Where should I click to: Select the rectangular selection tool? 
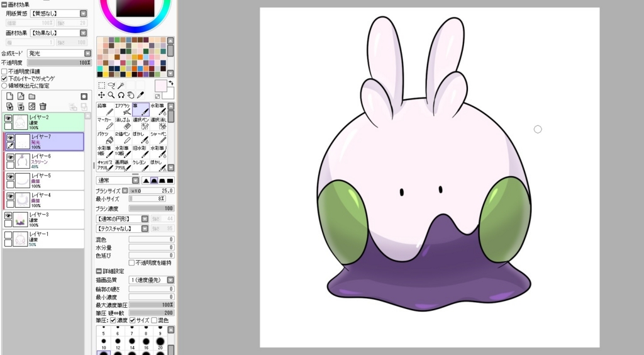[x=101, y=85]
